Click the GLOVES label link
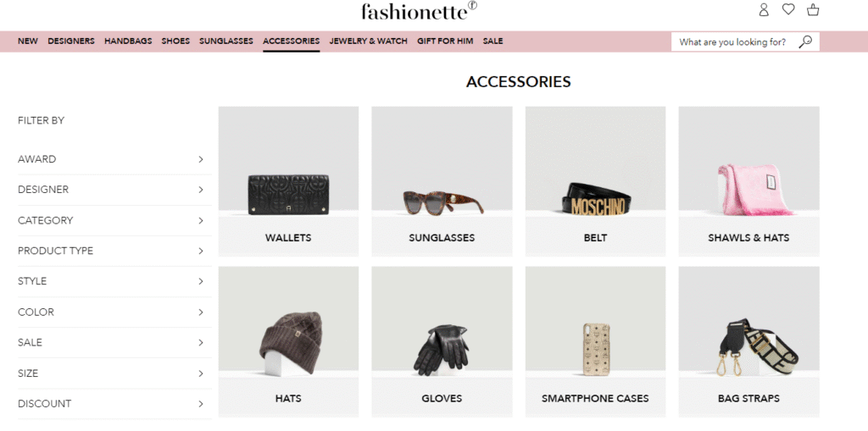868x431 pixels. (442, 398)
